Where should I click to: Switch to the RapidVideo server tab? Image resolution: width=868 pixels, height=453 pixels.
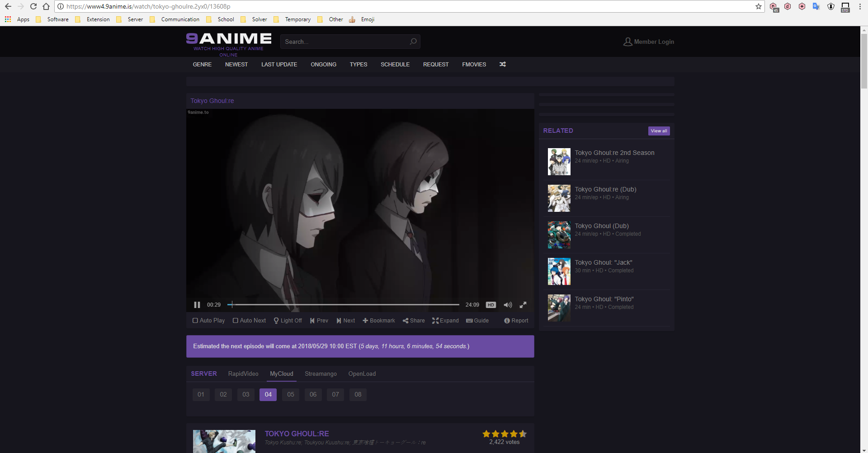[x=243, y=374]
